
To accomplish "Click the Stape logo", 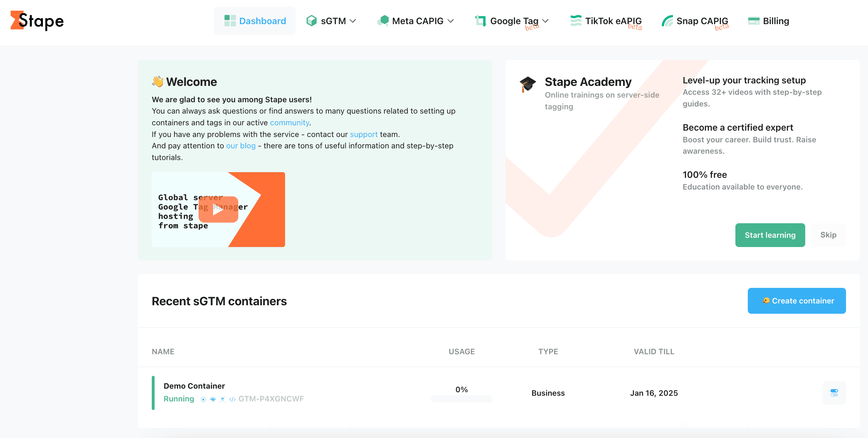I will (x=37, y=21).
